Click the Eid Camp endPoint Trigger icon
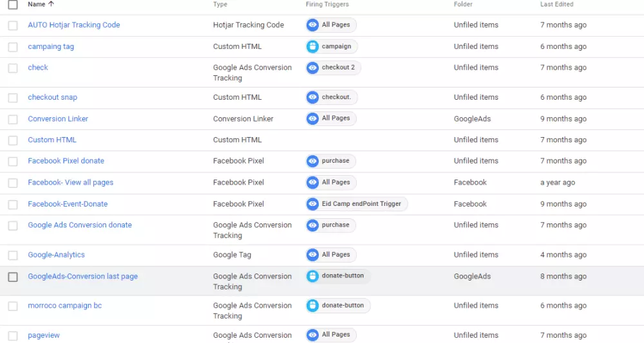Viewport: 644px width, 343px height. (312, 204)
